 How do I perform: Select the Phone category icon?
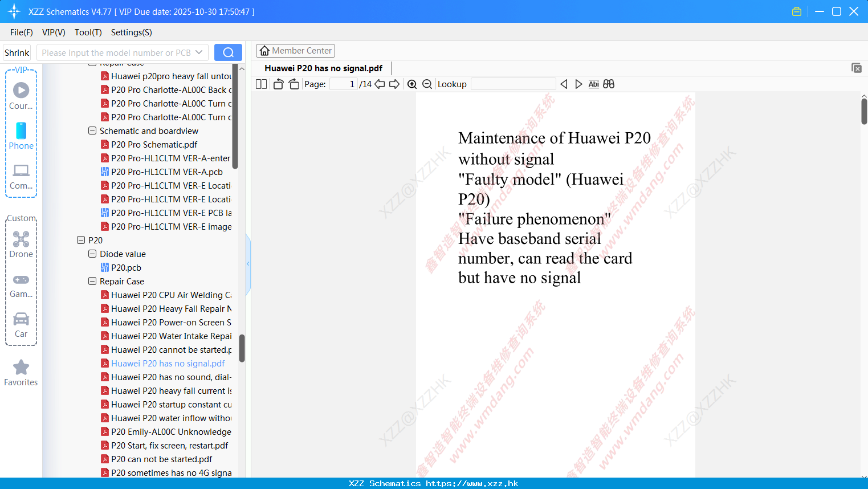pyautogui.click(x=21, y=136)
